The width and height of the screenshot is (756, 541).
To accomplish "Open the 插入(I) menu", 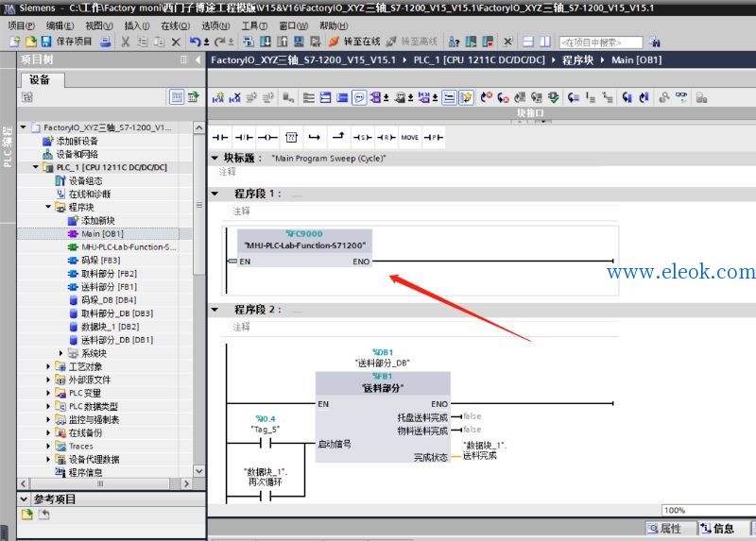I will click(x=137, y=25).
